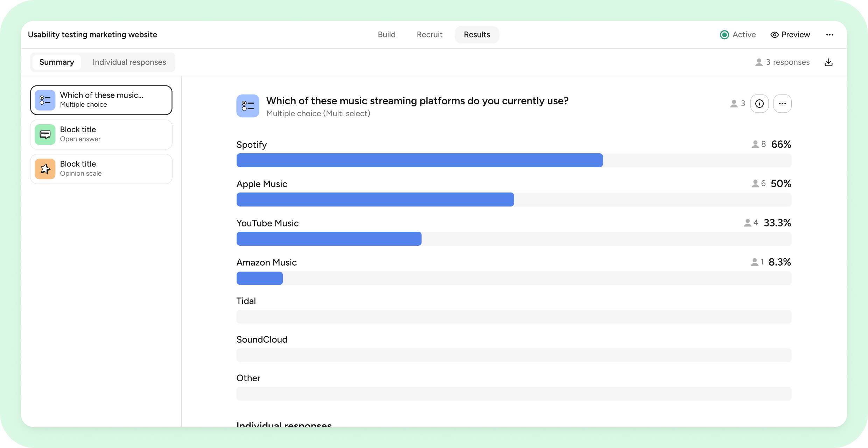868x448 pixels.
Task: Select the Opinion scale block in sidebar
Action: [101, 169]
